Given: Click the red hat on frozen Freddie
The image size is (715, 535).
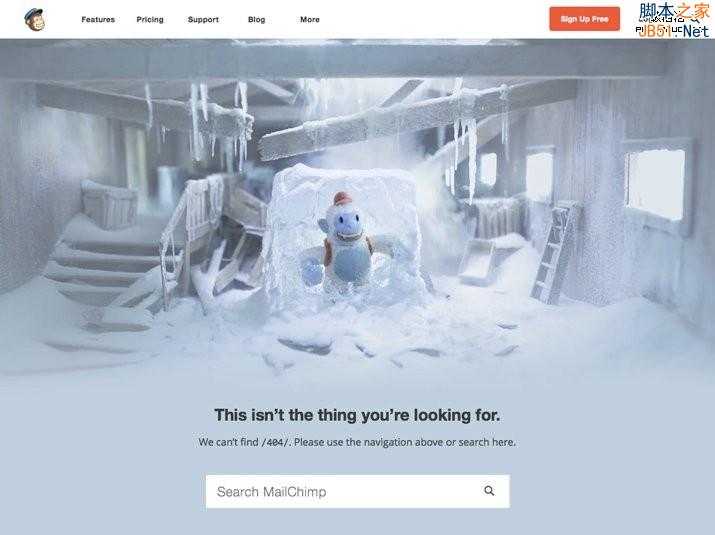Looking at the screenshot, I should [342, 198].
